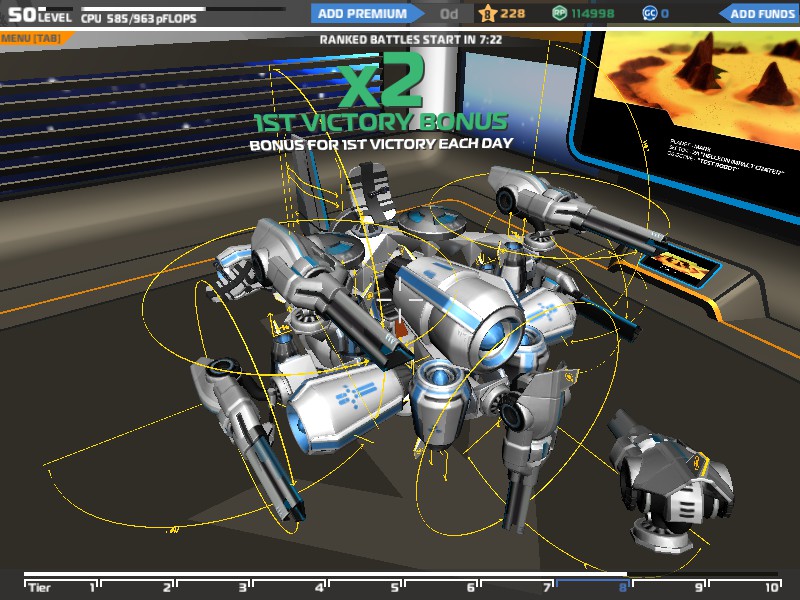
Task: Click the standalone turret beside the robot
Action: click(671, 480)
